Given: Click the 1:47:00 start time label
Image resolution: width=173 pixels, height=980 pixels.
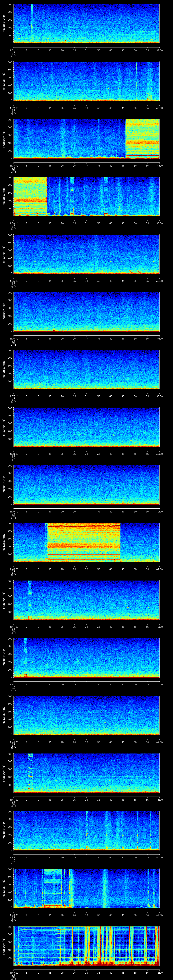Looking at the screenshot, I should pyautogui.click(x=13, y=972).
